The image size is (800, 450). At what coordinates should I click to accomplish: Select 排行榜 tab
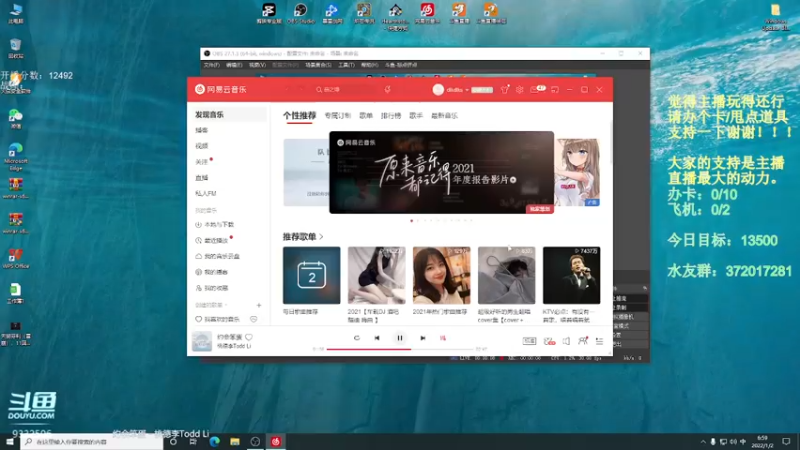click(391, 116)
